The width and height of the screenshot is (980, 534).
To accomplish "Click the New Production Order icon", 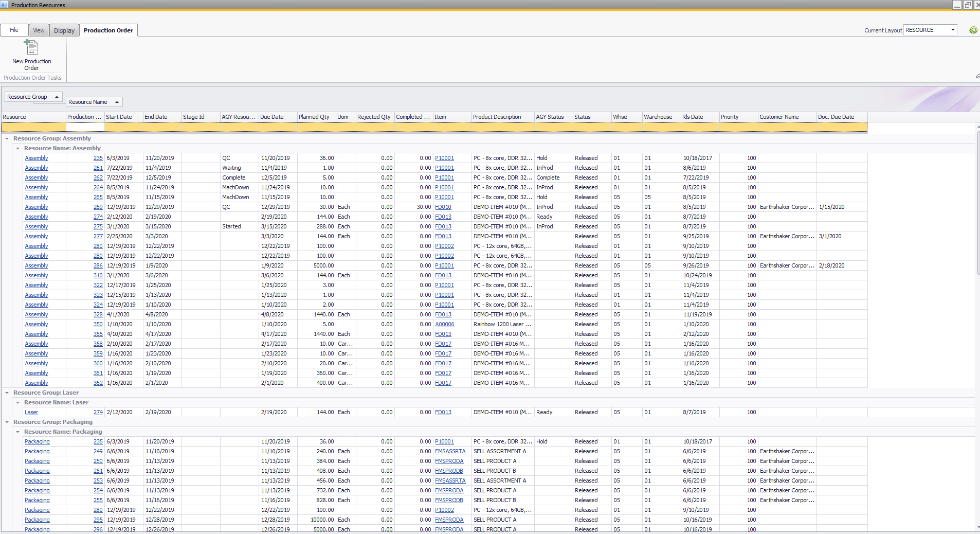I will click(x=31, y=48).
